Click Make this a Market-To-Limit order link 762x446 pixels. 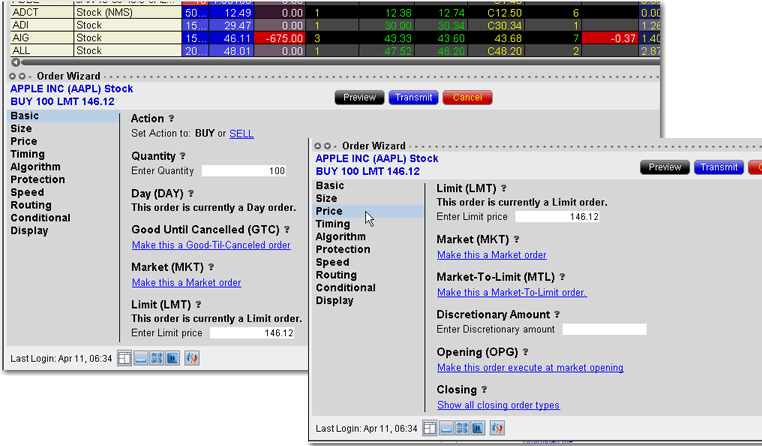point(512,292)
